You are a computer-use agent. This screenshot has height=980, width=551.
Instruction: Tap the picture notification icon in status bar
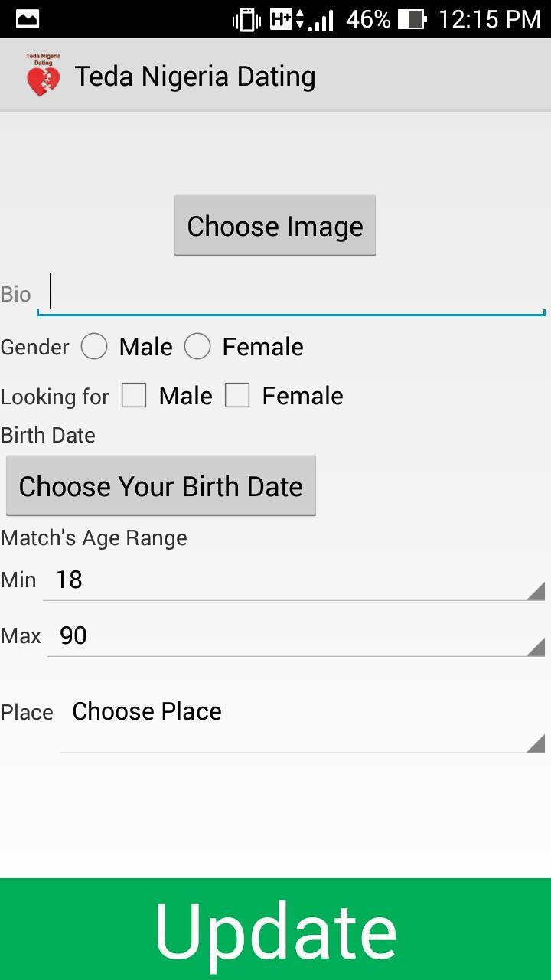[27, 19]
